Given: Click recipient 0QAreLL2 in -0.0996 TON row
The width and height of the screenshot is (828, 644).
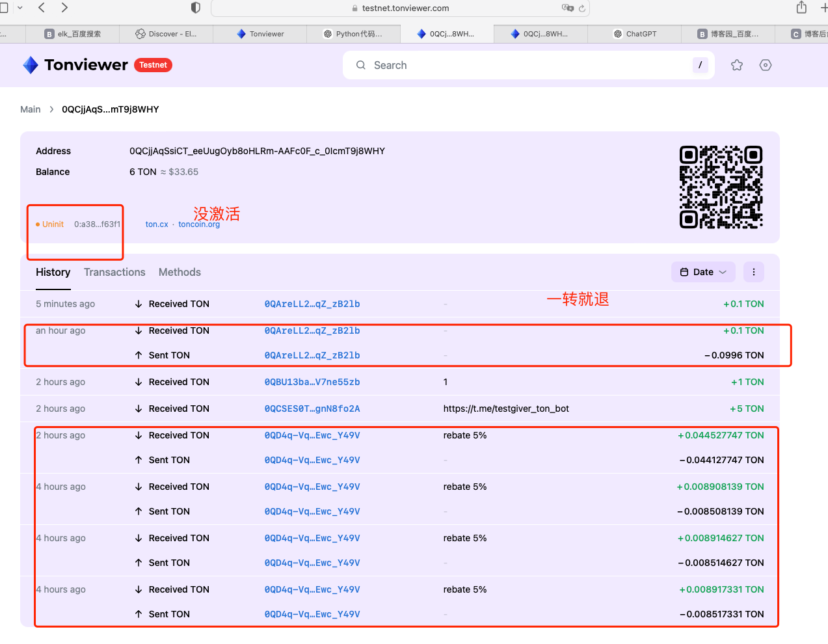Looking at the screenshot, I should coord(312,355).
